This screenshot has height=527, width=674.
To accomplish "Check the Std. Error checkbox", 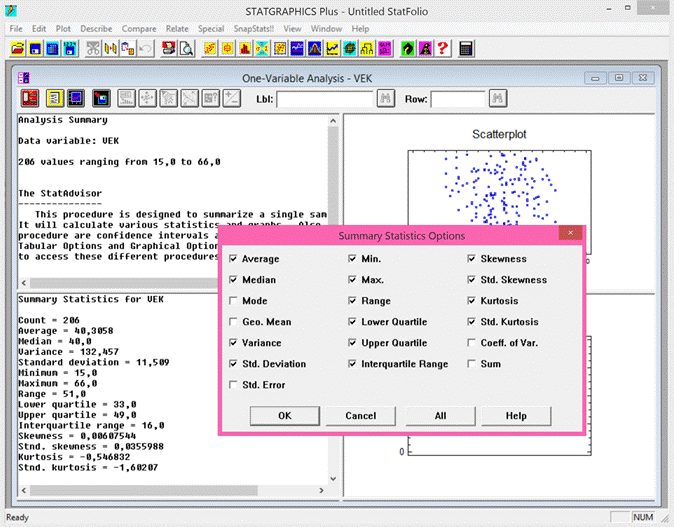I will point(233,385).
